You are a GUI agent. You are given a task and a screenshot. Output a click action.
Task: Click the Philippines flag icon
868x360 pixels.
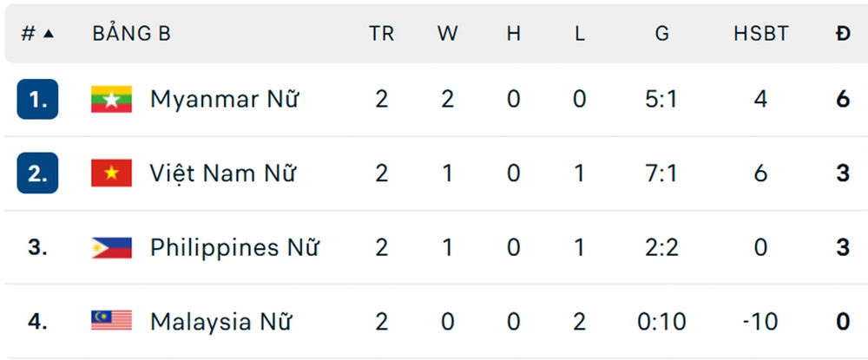[x=111, y=248]
